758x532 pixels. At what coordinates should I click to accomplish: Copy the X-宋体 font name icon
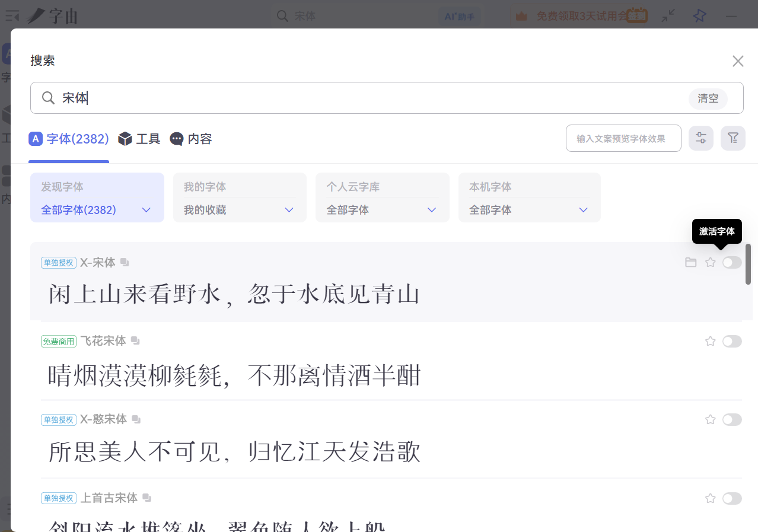tap(125, 262)
